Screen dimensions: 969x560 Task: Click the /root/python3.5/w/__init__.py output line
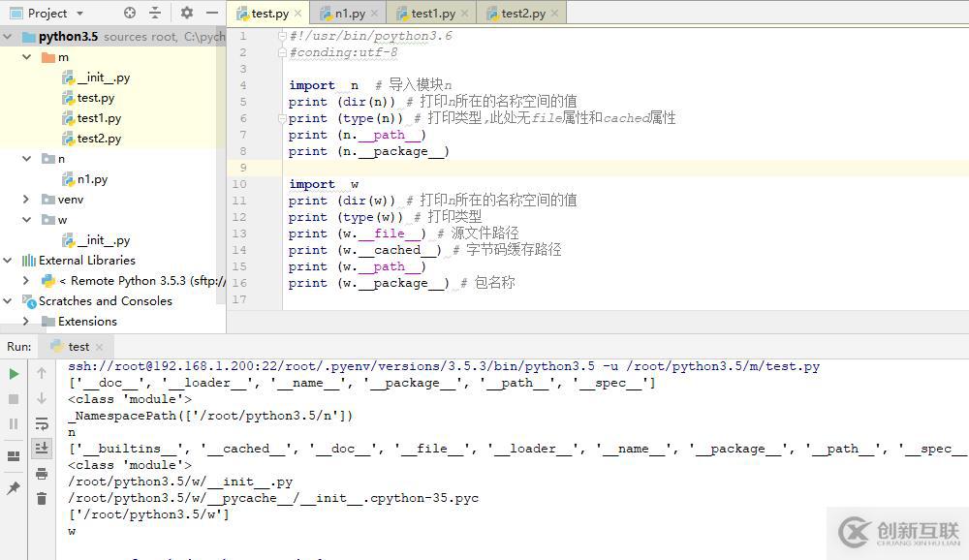pos(180,482)
